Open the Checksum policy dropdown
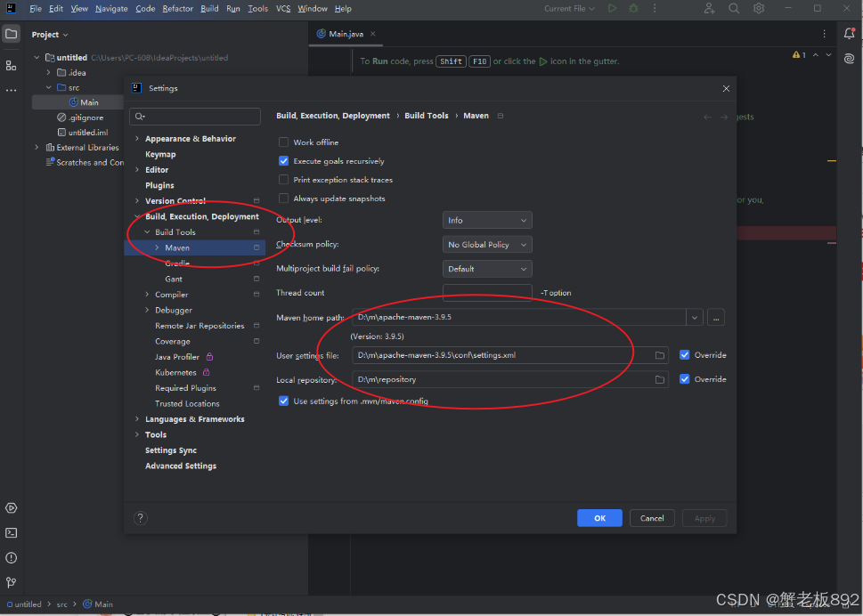 coord(487,244)
